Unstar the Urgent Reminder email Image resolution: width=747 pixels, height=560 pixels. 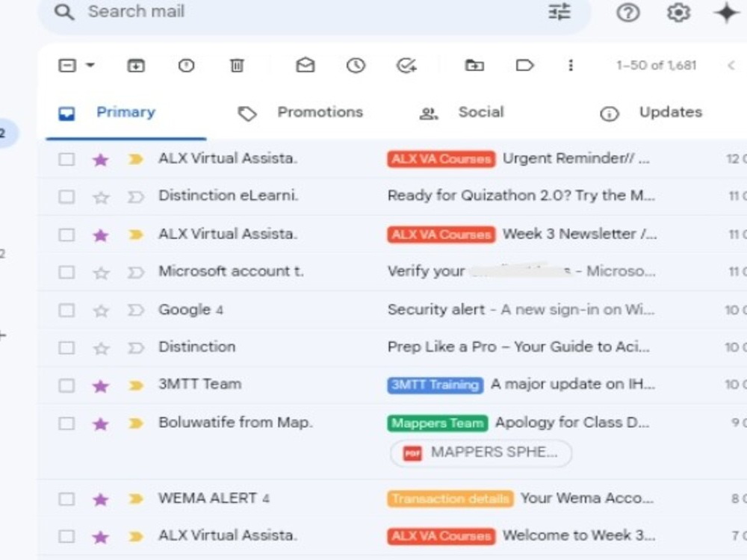point(101,160)
